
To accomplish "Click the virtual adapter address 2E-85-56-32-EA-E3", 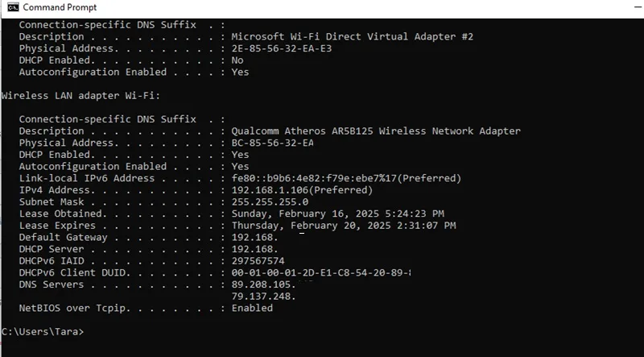I will coord(281,48).
